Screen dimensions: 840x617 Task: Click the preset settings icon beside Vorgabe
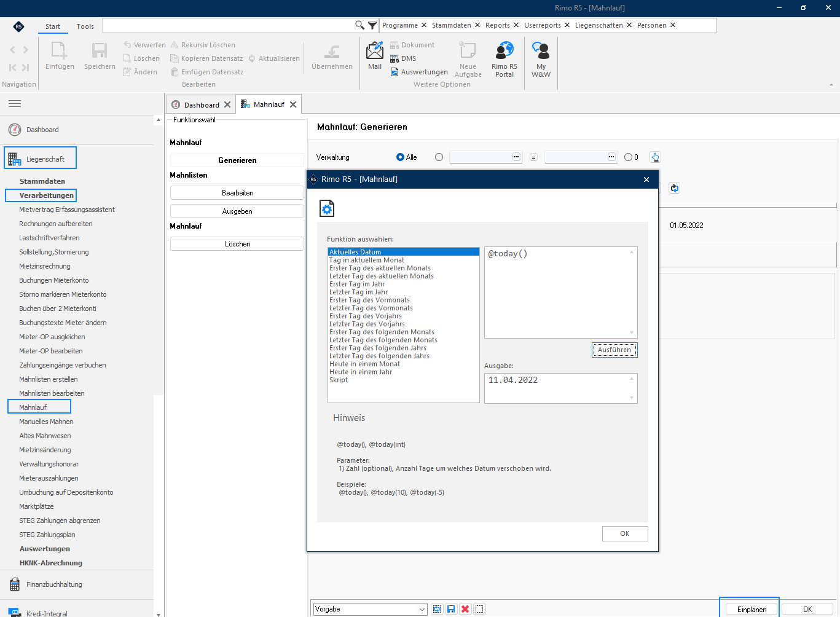pyautogui.click(x=437, y=609)
